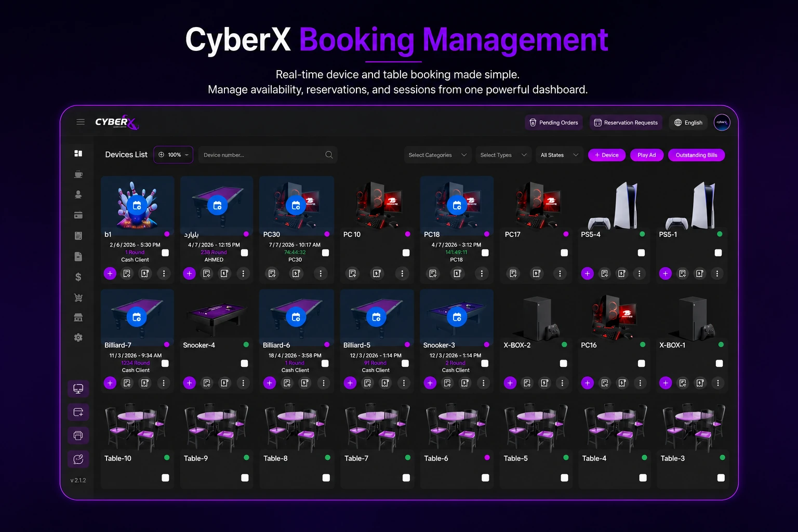Expand the Select Types dropdown
The height and width of the screenshot is (532, 798).
tap(503, 155)
